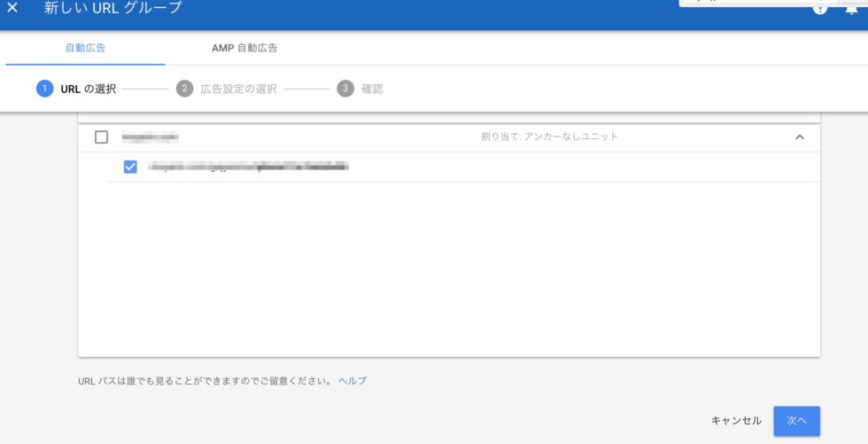Click the 次へ button

click(796, 421)
